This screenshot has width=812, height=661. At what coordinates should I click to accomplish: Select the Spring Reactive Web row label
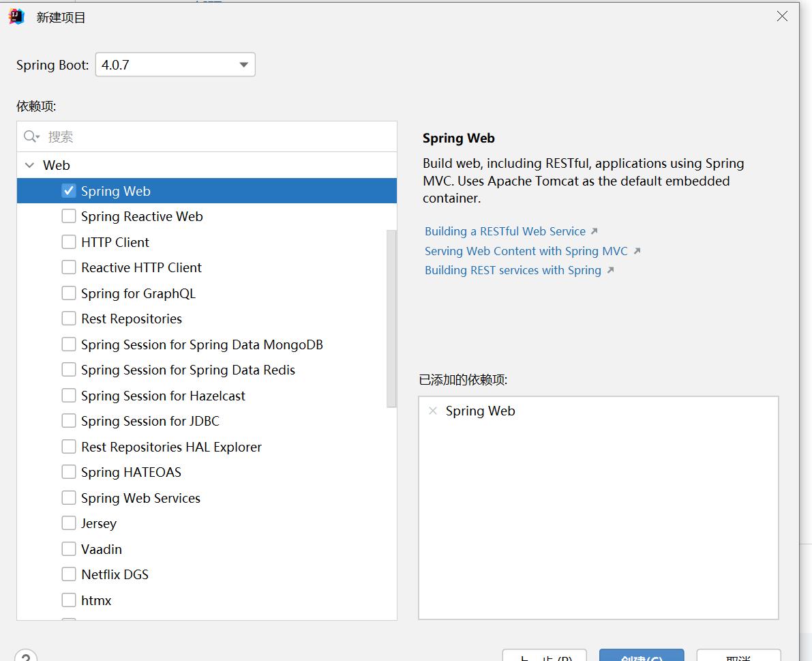[142, 216]
